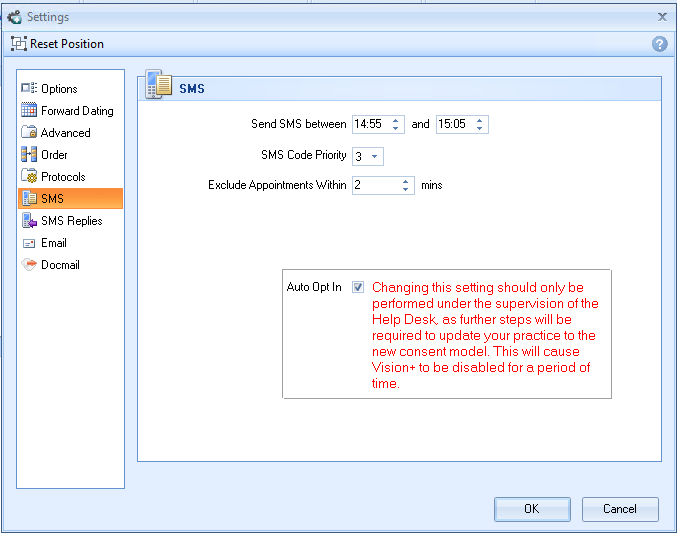
Task: Click the SMS Replies icon
Action: click(x=29, y=220)
